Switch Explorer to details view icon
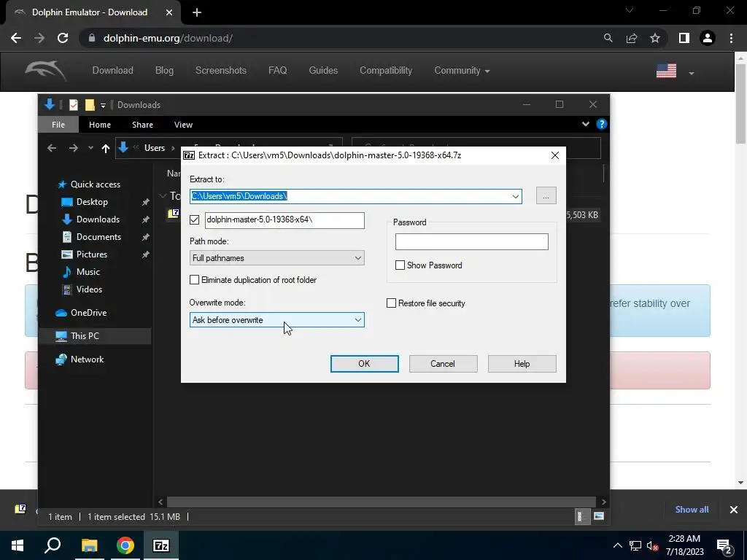The width and height of the screenshot is (747, 560). click(x=580, y=517)
